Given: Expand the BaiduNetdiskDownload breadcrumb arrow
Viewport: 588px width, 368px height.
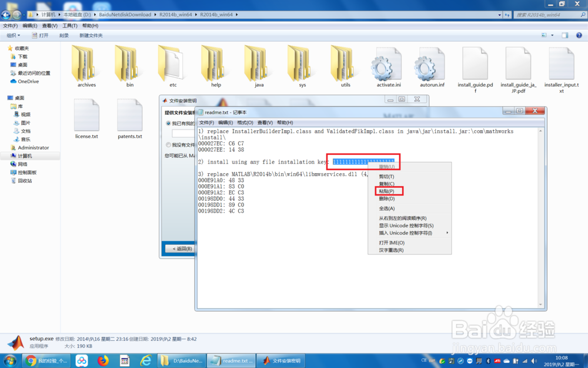Looking at the screenshot, I should 155,15.
